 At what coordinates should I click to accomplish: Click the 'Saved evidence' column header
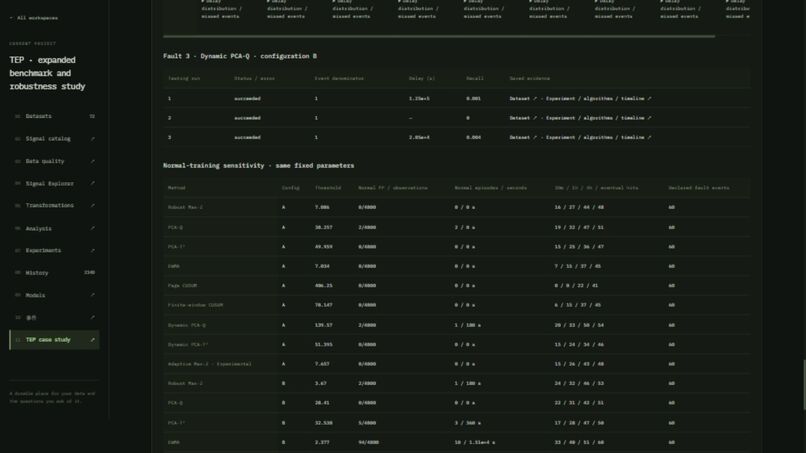point(529,79)
